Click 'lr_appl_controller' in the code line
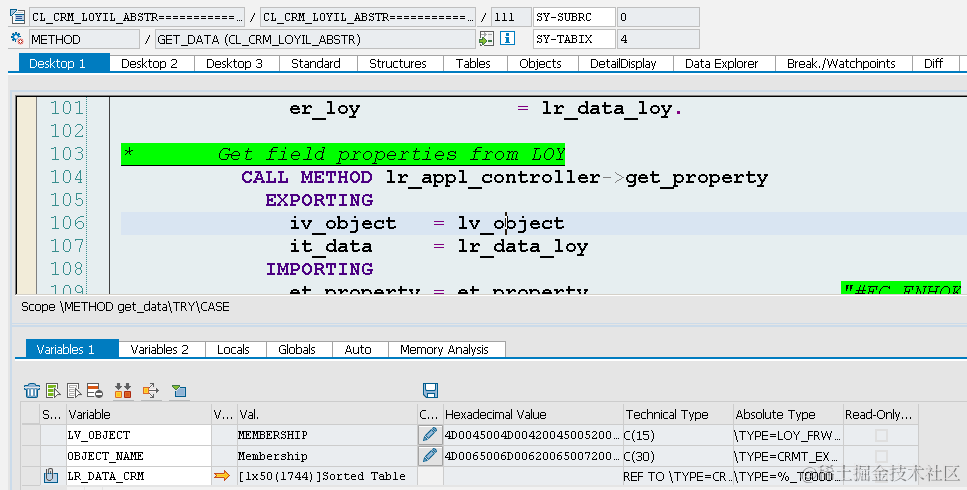 coord(493,178)
